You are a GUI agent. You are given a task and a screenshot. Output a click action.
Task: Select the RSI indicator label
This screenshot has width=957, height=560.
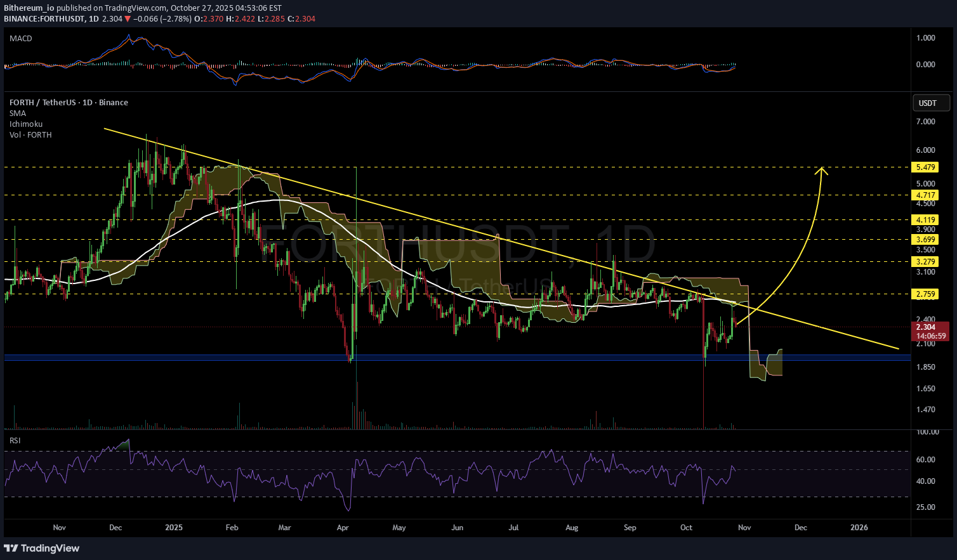15,440
